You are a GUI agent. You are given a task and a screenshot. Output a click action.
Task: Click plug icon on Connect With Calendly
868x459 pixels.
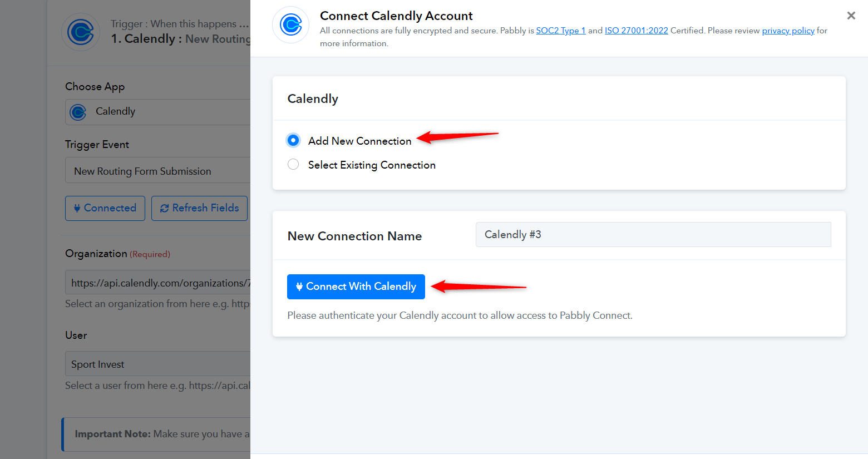[299, 287]
